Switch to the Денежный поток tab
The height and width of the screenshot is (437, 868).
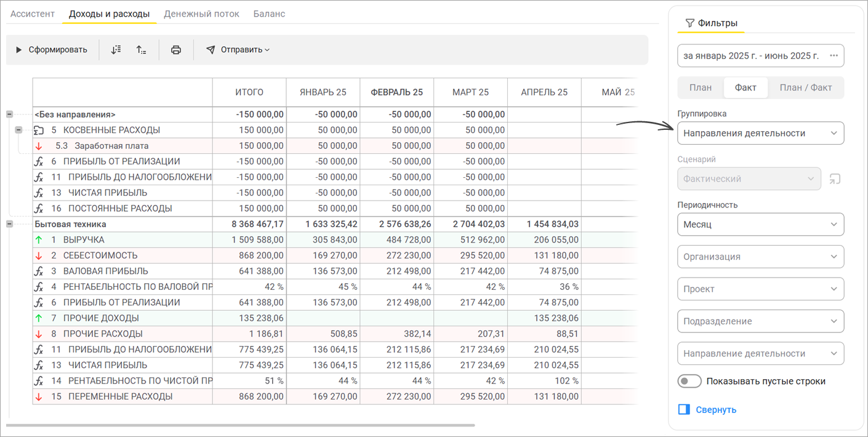coord(201,14)
